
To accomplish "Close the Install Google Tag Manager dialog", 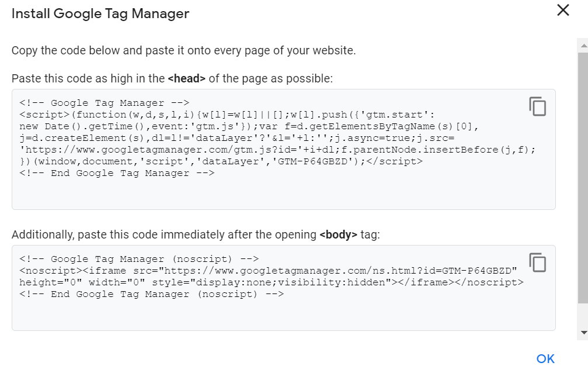I will 563,10.
